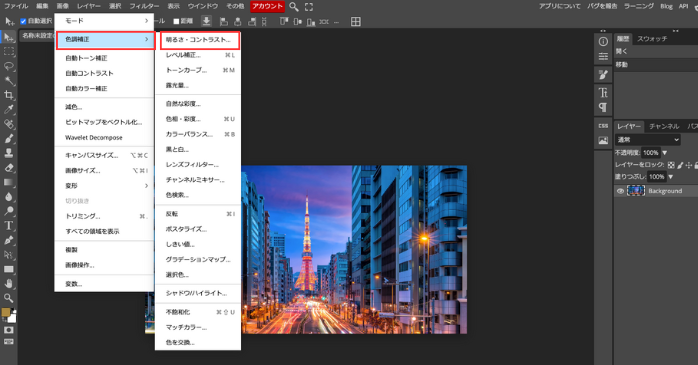The height and width of the screenshot is (365, 698).
Task: Open the ラーニング link
Action: [x=639, y=6]
